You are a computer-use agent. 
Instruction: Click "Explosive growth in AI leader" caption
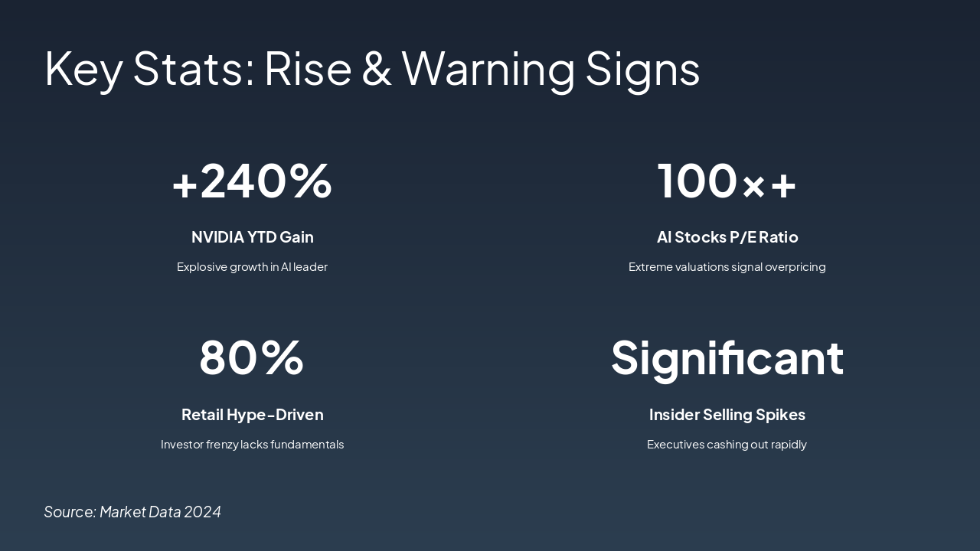click(252, 267)
